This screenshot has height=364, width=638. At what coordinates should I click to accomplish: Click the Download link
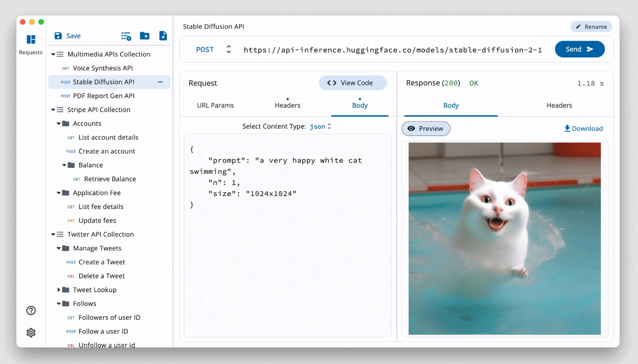point(583,128)
